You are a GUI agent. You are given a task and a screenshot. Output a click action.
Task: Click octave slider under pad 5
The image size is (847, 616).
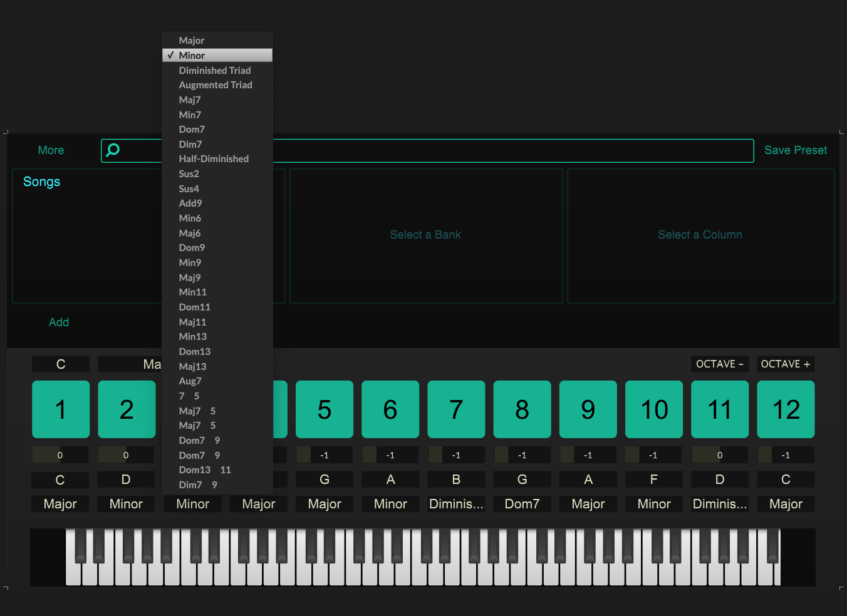click(325, 455)
